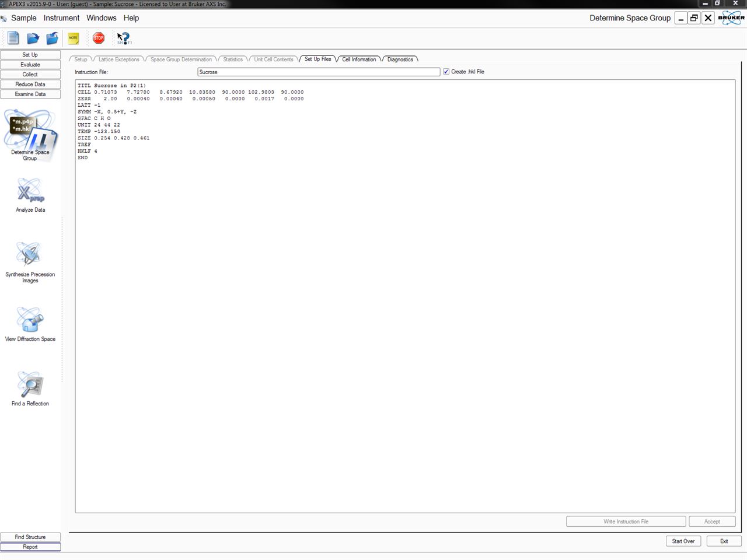Activate the context help pointer icon
This screenshot has width=747, height=560.
(124, 38)
